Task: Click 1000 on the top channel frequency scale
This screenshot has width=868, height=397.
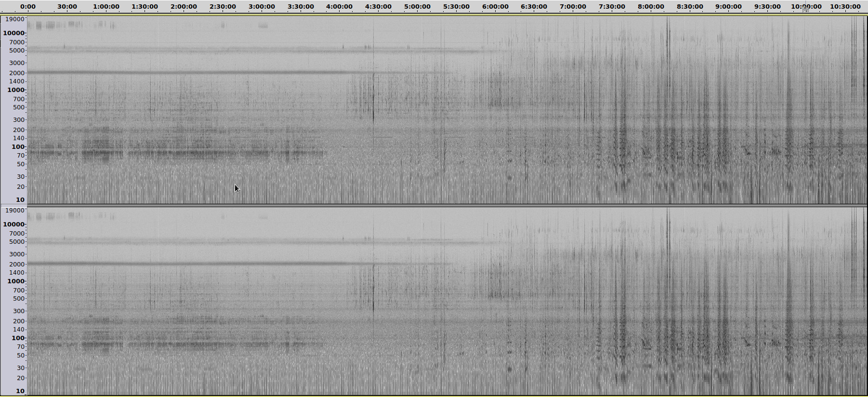Action: click(x=15, y=90)
